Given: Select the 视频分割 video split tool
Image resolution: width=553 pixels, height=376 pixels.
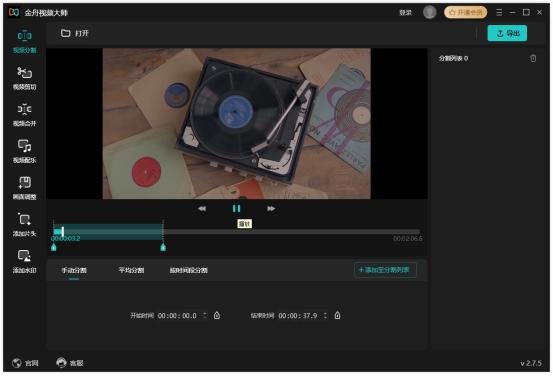Looking at the screenshot, I should point(24,41).
